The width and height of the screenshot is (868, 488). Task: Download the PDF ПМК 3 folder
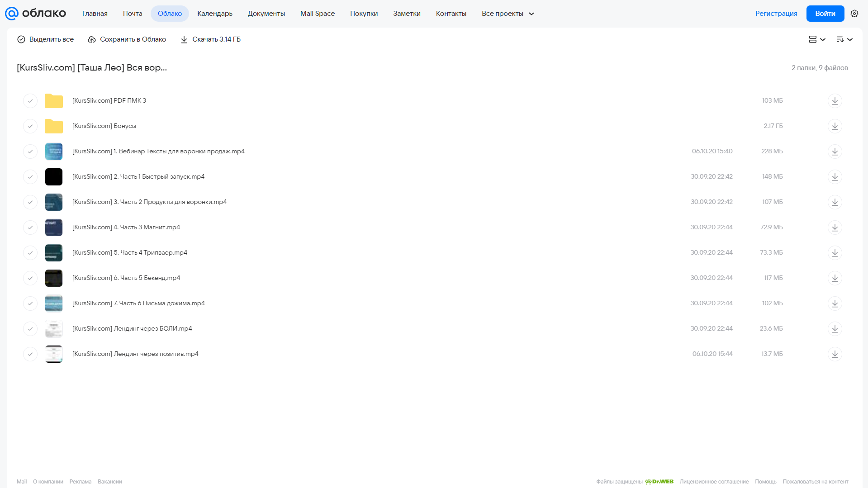point(835,100)
